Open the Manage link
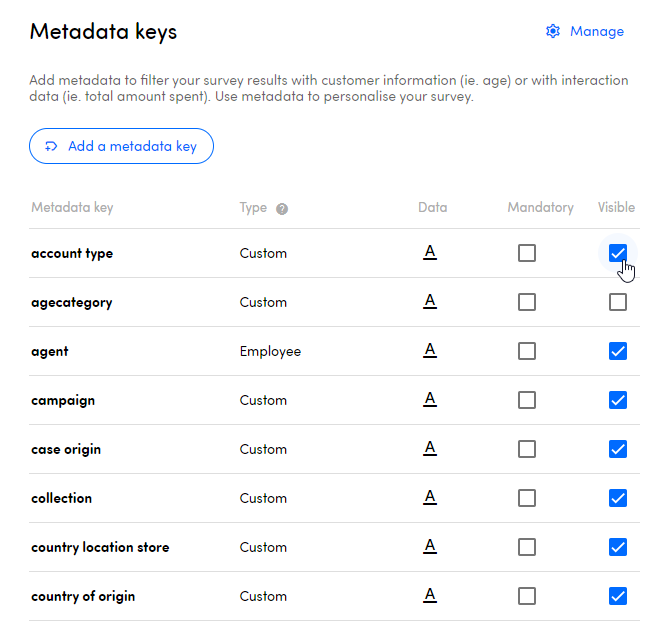 click(x=596, y=31)
